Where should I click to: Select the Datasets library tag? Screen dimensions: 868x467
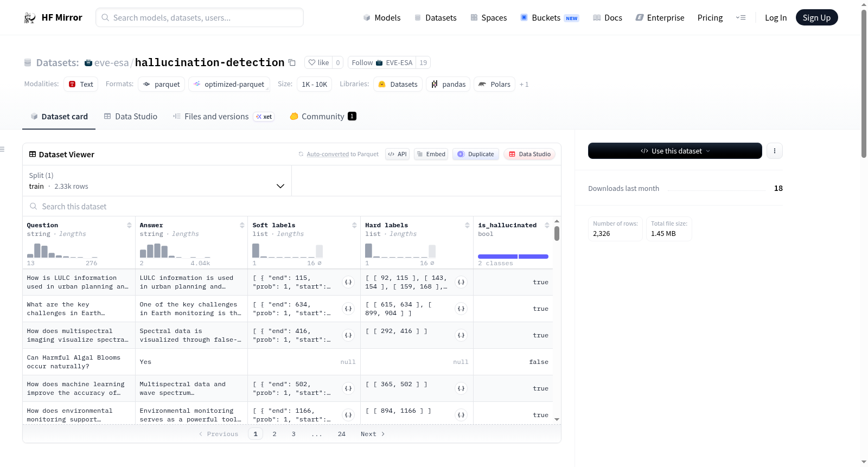click(x=398, y=84)
